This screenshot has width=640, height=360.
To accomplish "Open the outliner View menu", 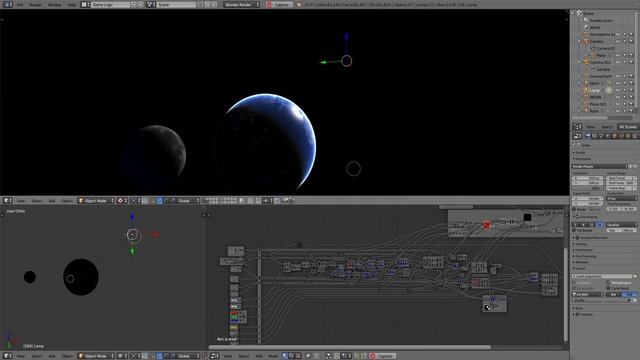I will pyautogui.click(x=590, y=127).
